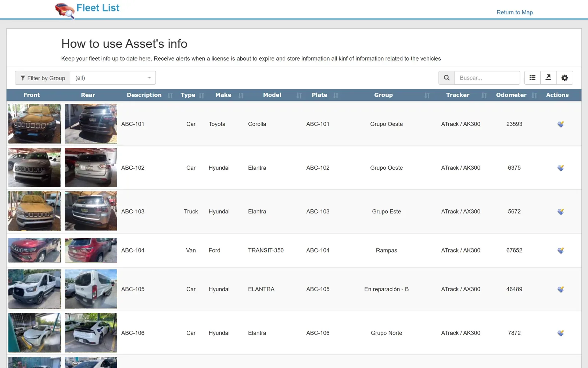Click the How to use Asset's info heading
588x368 pixels.
click(124, 44)
